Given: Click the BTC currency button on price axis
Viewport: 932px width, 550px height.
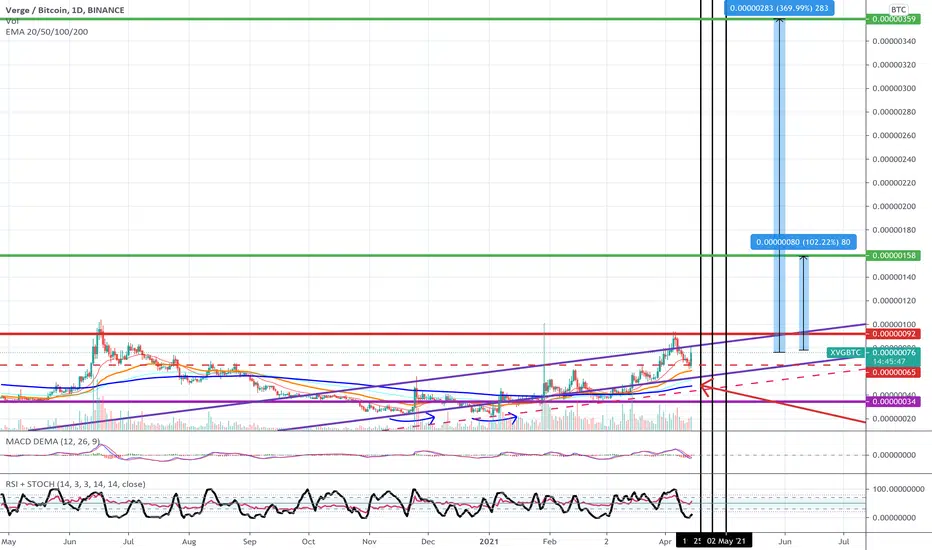Looking at the screenshot, I should pyautogui.click(x=898, y=10).
